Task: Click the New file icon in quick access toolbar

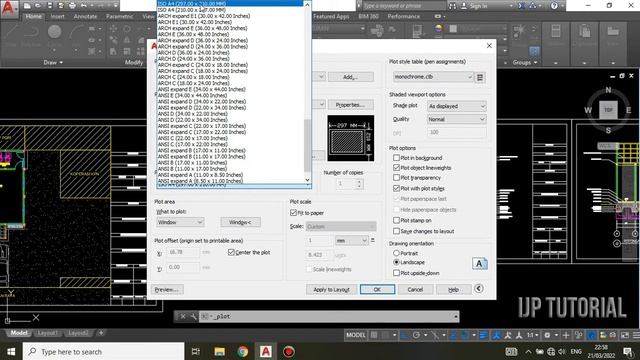Action: (x=27, y=6)
